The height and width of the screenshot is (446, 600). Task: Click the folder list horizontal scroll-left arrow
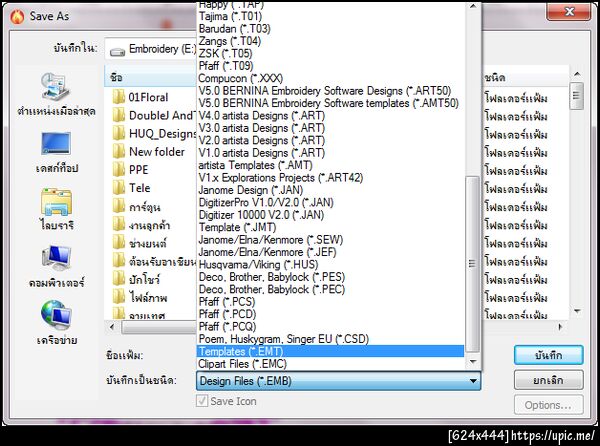pos(112,327)
